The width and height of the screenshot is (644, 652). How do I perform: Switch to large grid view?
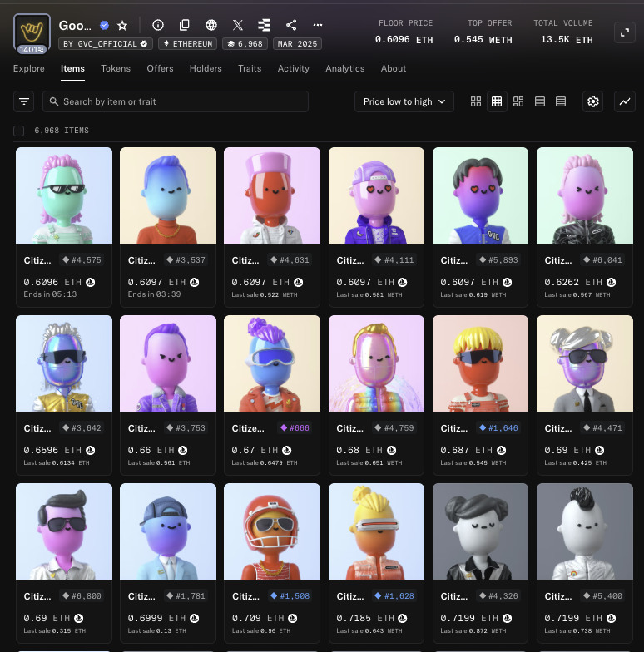[x=476, y=101]
